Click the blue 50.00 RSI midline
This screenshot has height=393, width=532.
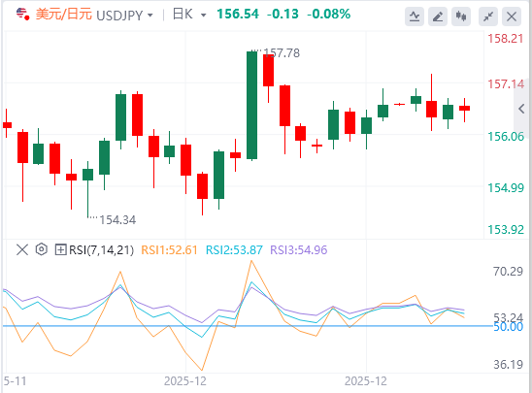248,326
